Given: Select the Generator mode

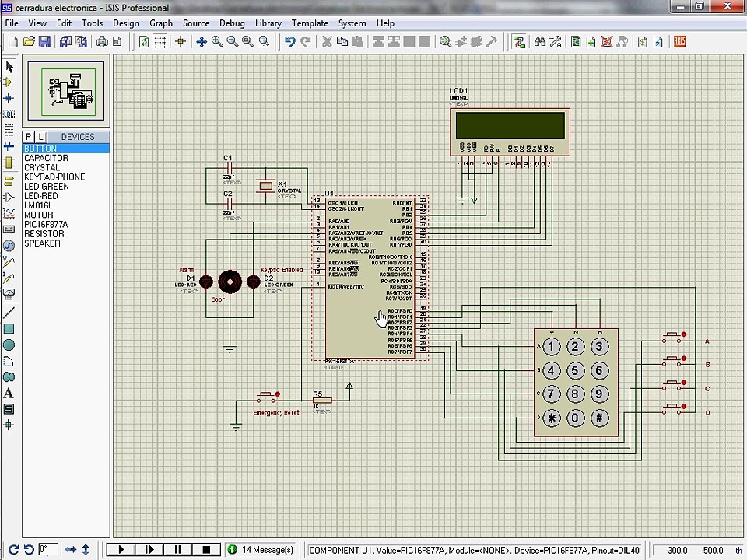Looking at the screenshot, I should [9, 246].
